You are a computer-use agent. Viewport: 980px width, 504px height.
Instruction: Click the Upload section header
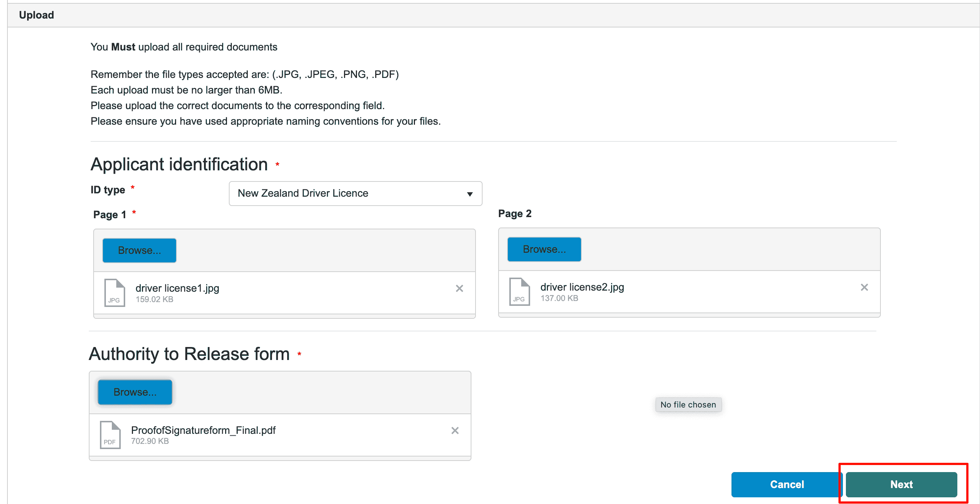tap(36, 15)
